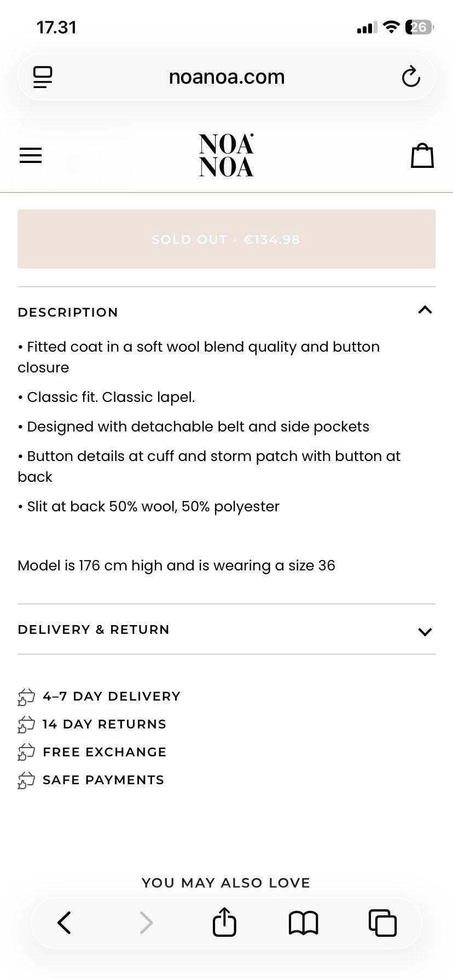Tap the Safe Payments label
The image size is (453, 980).
(x=103, y=780)
